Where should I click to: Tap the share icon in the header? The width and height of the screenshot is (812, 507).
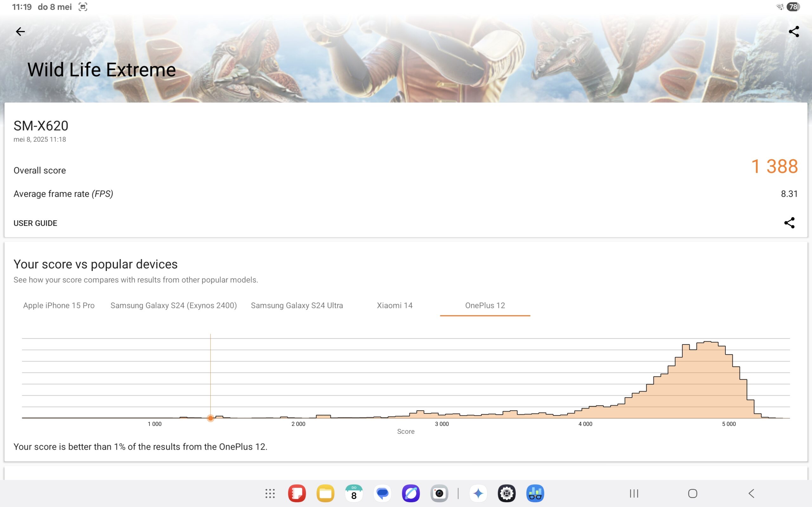click(794, 31)
